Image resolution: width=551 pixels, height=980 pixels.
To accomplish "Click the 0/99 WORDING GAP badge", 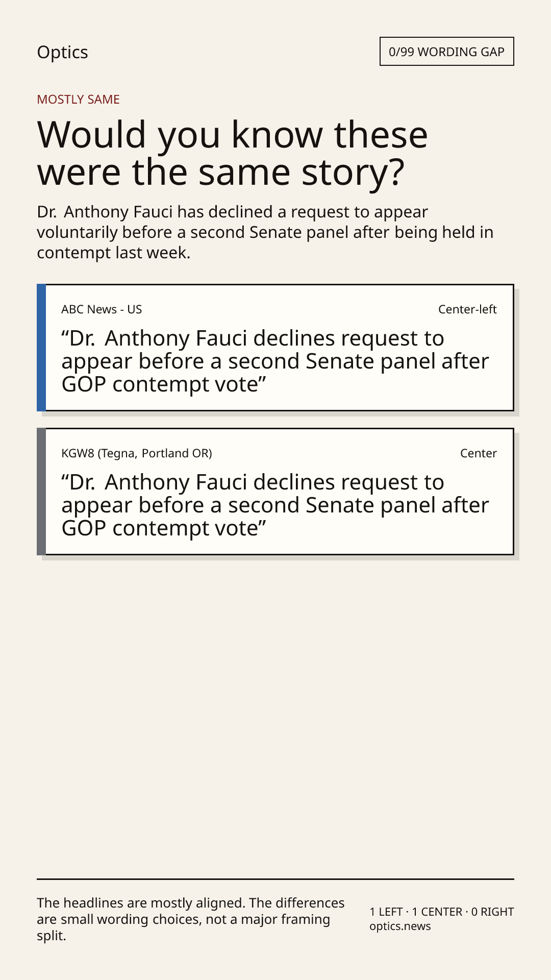I will click(446, 52).
